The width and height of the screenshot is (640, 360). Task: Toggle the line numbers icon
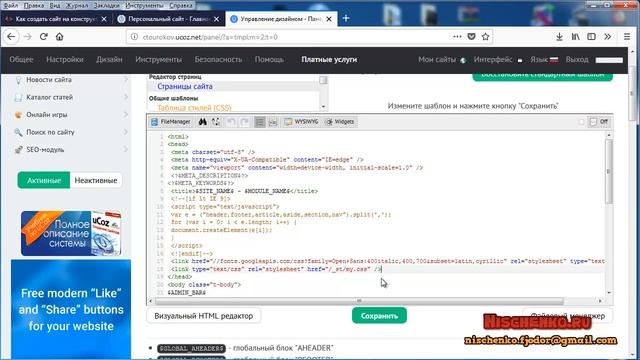coord(260,122)
